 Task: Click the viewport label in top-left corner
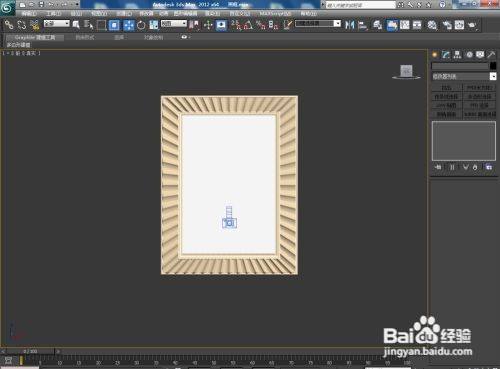pos(21,53)
